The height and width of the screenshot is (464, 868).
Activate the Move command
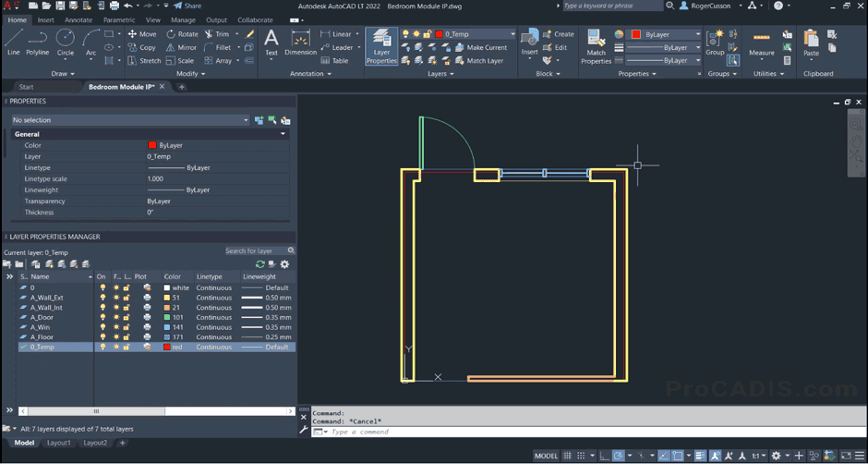[142, 34]
